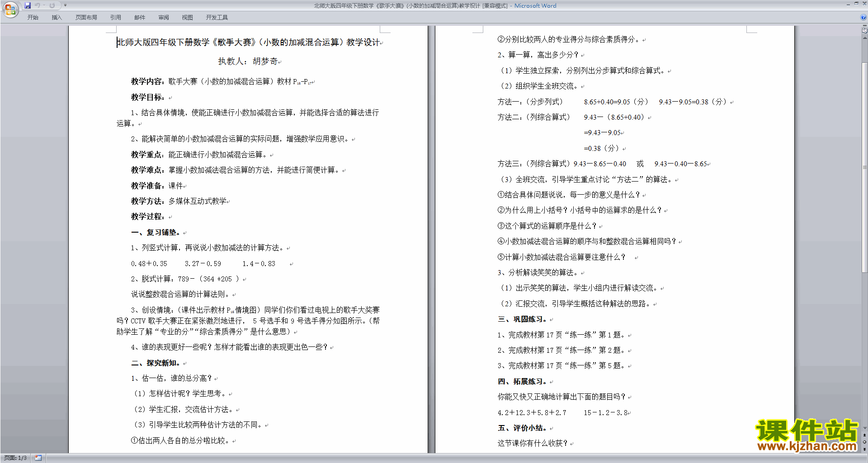Click the heading 一、复习铺垫
868x463 pixels.
[x=156, y=233]
